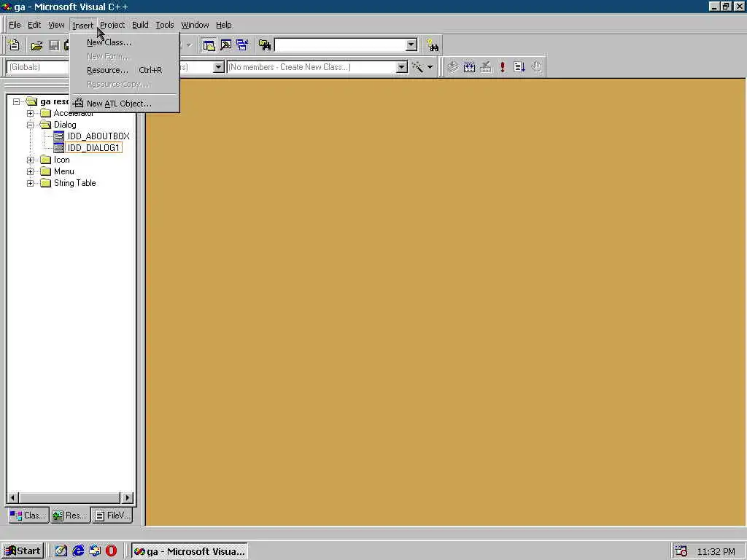Click the Build toolbar icon
Screen dimensions: 747x560
click(x=469, y=67)
